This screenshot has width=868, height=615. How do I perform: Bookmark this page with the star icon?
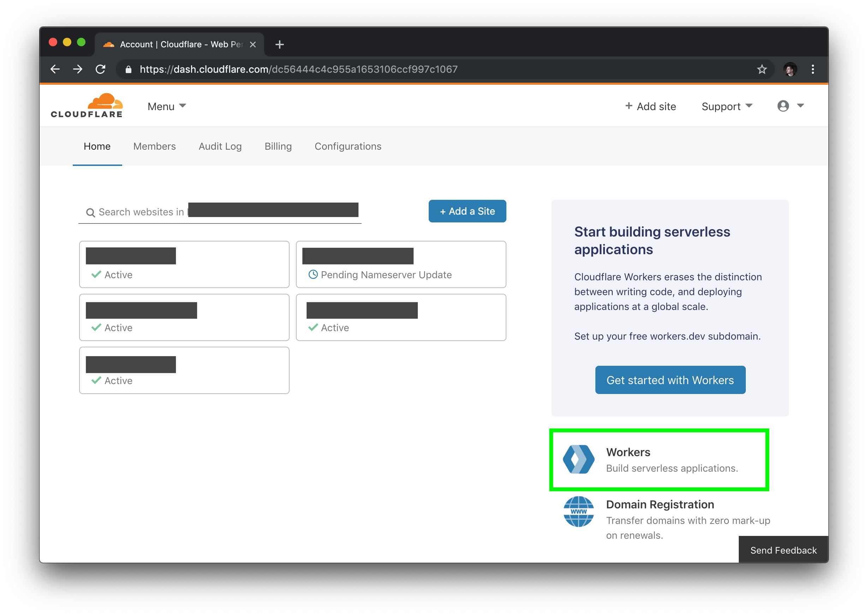[762, 69]
